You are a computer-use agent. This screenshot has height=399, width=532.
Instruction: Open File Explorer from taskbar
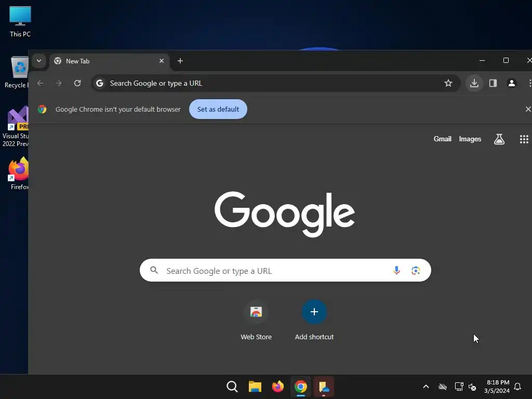255,387
